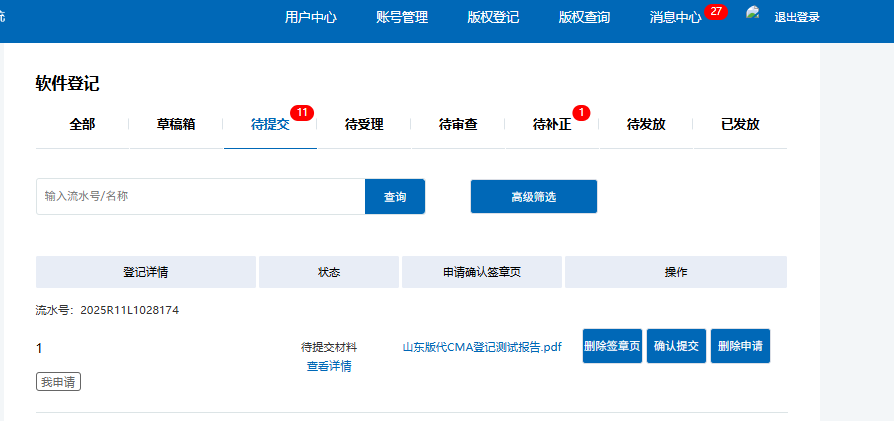This screenshot has width=894, height=421.
Task: Open the 待补正 tab
Action: click(552, 125)
